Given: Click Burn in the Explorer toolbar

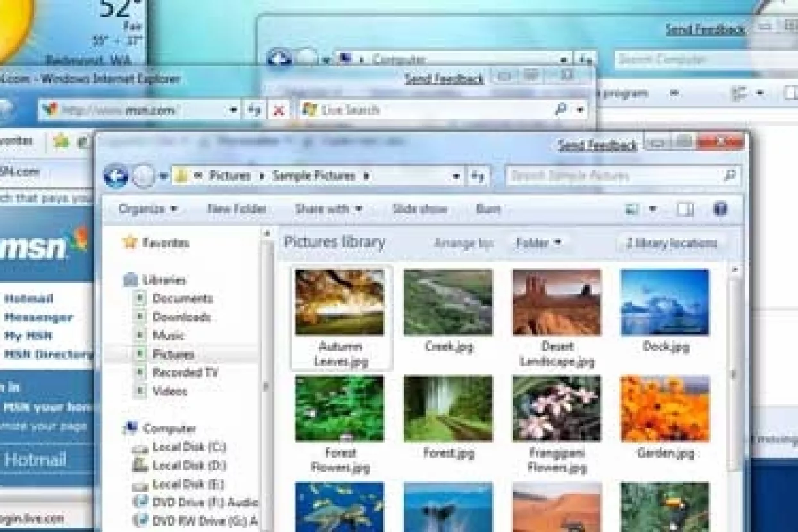Looking at the screenshot, I should [488, 209].
